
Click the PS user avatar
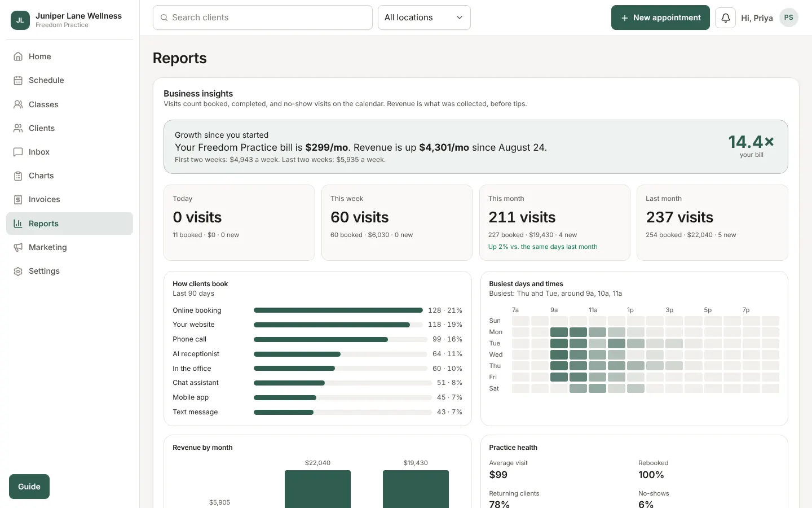click(x=788, y=17)
